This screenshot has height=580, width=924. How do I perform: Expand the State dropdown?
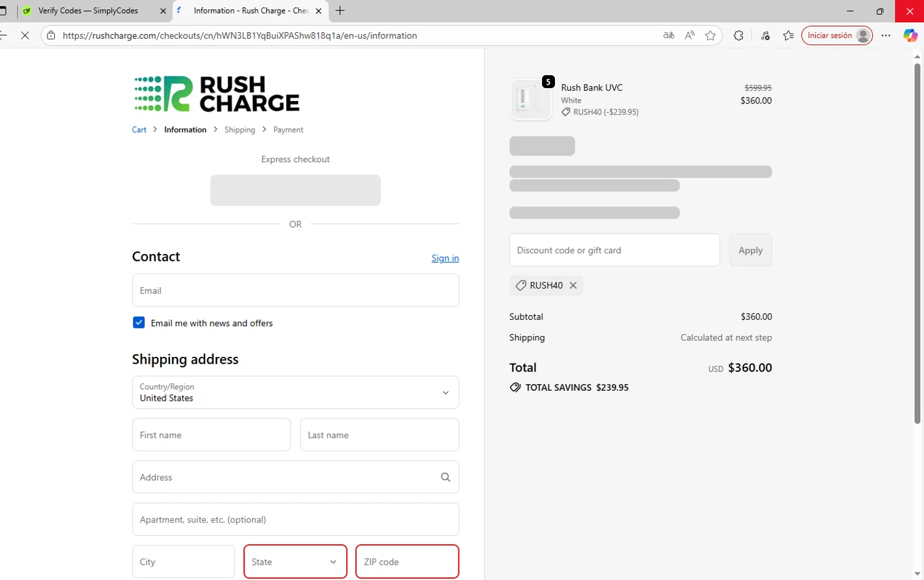tap(296, 562)
